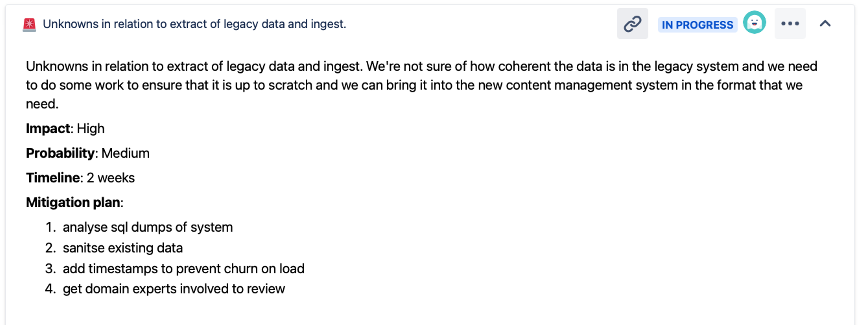Click the word 'need.' ending the description

click(42, 104)
